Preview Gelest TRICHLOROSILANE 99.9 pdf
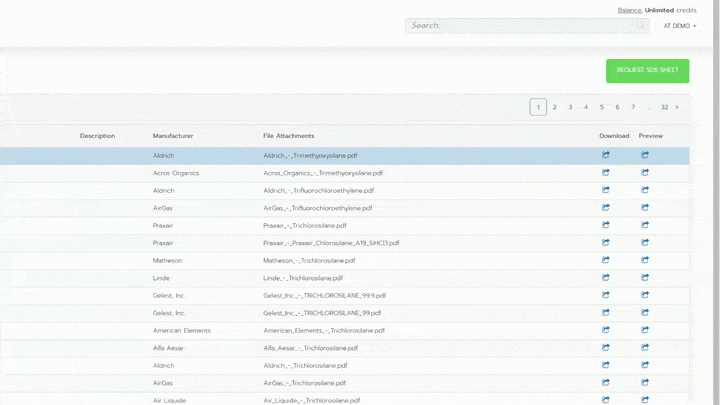The height and width of the screenshot is (405, 720). pos(645,295)
